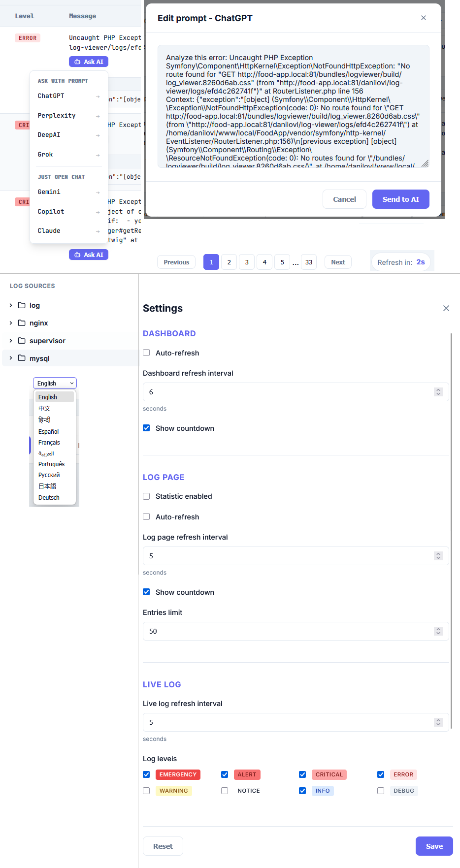Click the mysql folder icon

[22, 358]
